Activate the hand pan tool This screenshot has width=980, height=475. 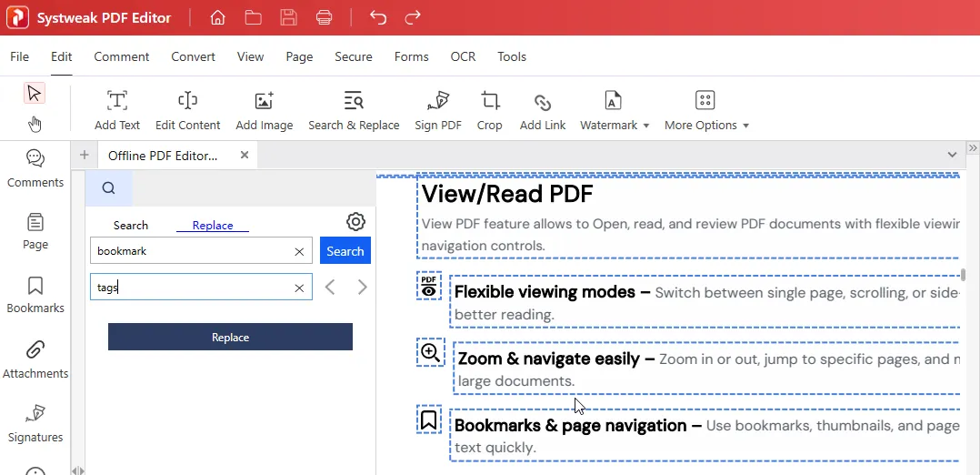click(35, 124)
